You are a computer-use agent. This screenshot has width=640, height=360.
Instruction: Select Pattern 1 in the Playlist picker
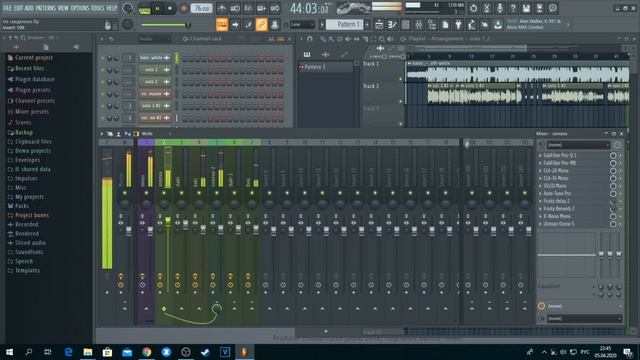click(x=325, y=67)
